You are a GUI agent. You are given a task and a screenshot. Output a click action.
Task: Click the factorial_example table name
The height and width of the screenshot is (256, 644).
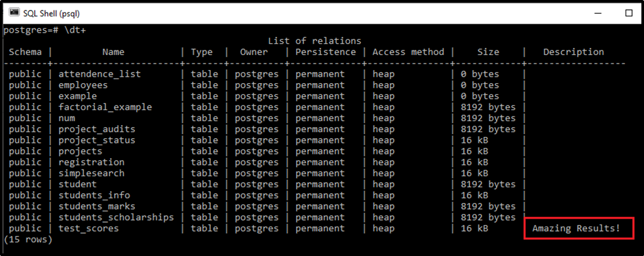pos(105,107)
